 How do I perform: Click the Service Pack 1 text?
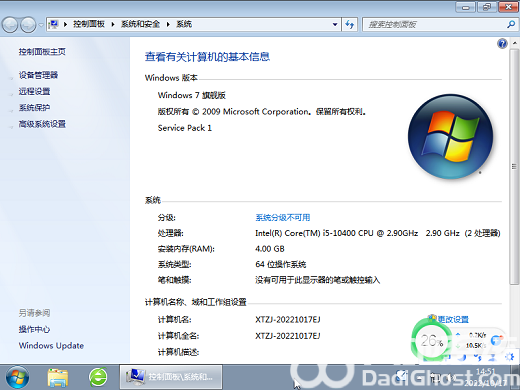pyautogui.click(x=185, y=128)
